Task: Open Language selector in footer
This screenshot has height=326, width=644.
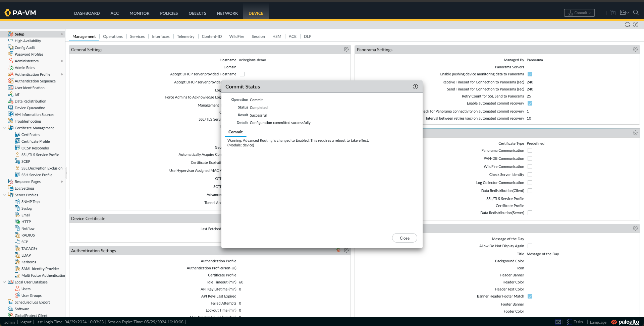Action: click(x=598, y=322)
